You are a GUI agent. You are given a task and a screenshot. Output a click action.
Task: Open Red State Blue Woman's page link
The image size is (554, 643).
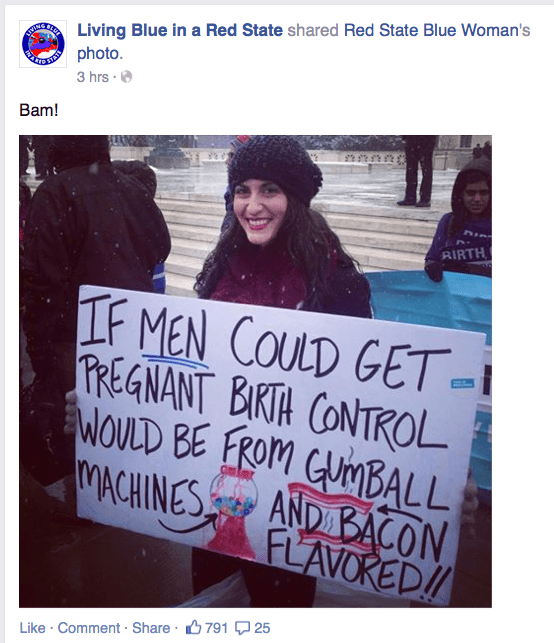[x=437, y=30]
